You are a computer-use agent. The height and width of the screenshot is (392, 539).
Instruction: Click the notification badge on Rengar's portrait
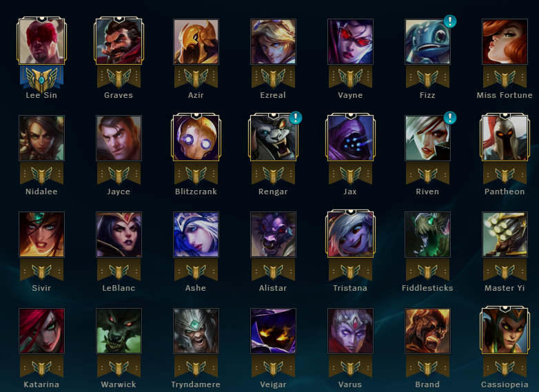tap(296, 118)
